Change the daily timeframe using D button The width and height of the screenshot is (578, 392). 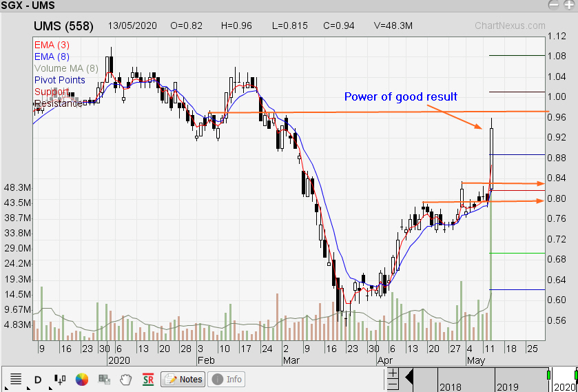click(38, 379)
